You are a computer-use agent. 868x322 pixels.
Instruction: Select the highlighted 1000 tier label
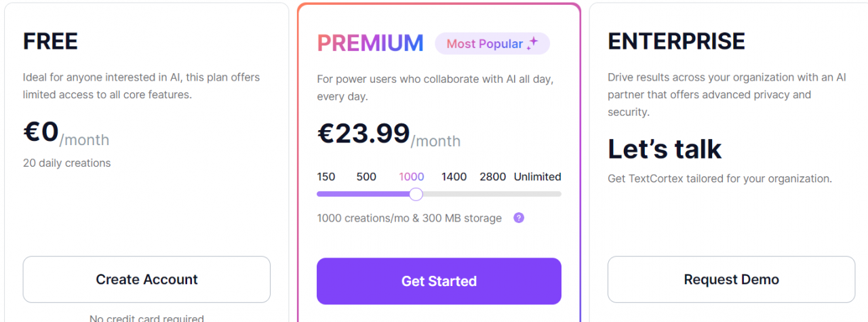click(x=412, y=177)
